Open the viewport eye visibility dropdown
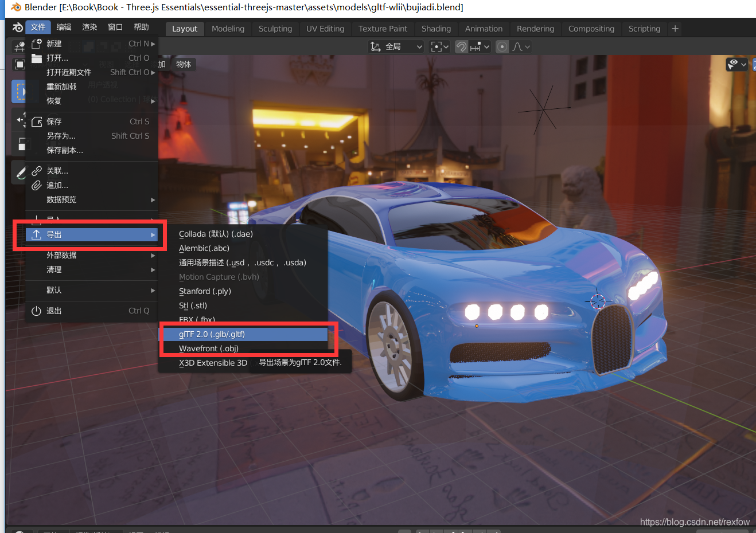 (x=737, y=64)
